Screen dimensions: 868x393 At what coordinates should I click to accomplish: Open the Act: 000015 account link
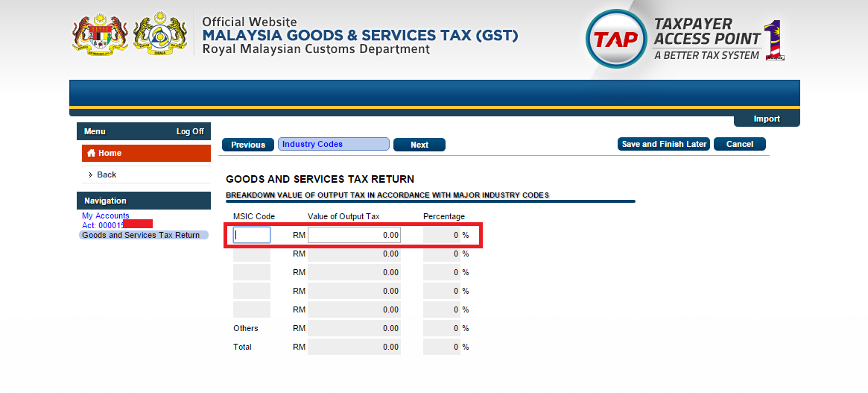102,225
